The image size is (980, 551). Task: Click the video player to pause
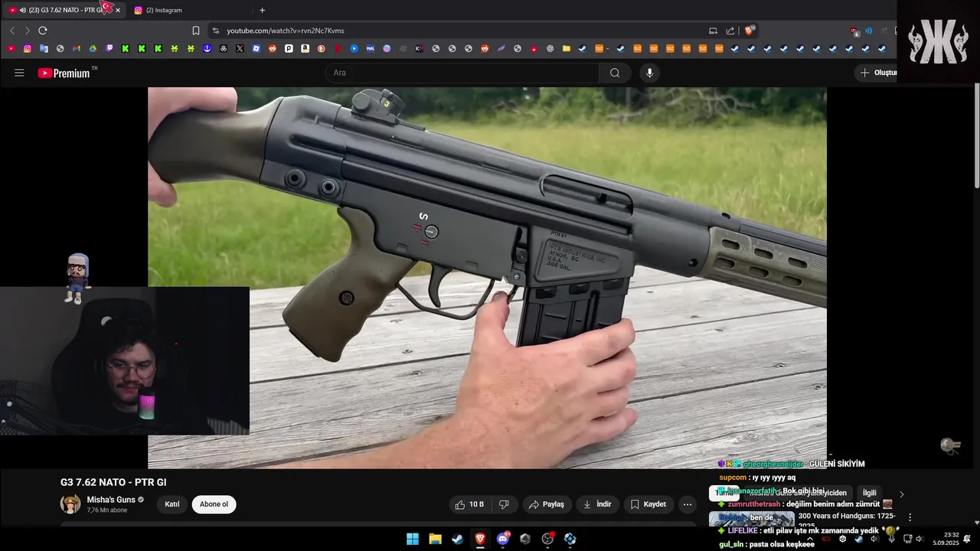487,278
